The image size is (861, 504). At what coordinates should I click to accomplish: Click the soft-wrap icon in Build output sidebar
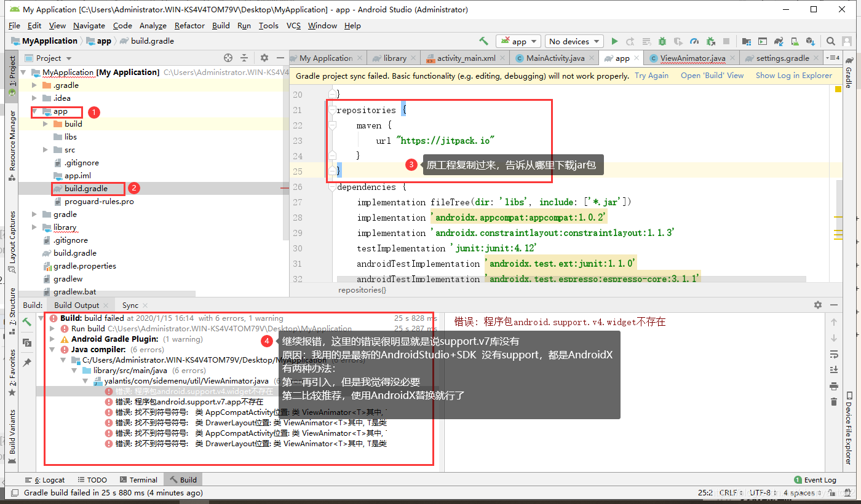pos(834,354)
